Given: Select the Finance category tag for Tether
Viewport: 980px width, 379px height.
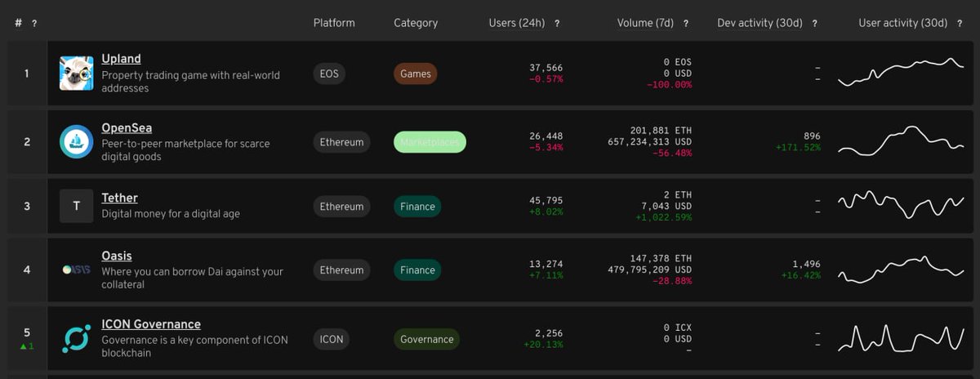Looking at the screenshot, I should coord(417,206).
